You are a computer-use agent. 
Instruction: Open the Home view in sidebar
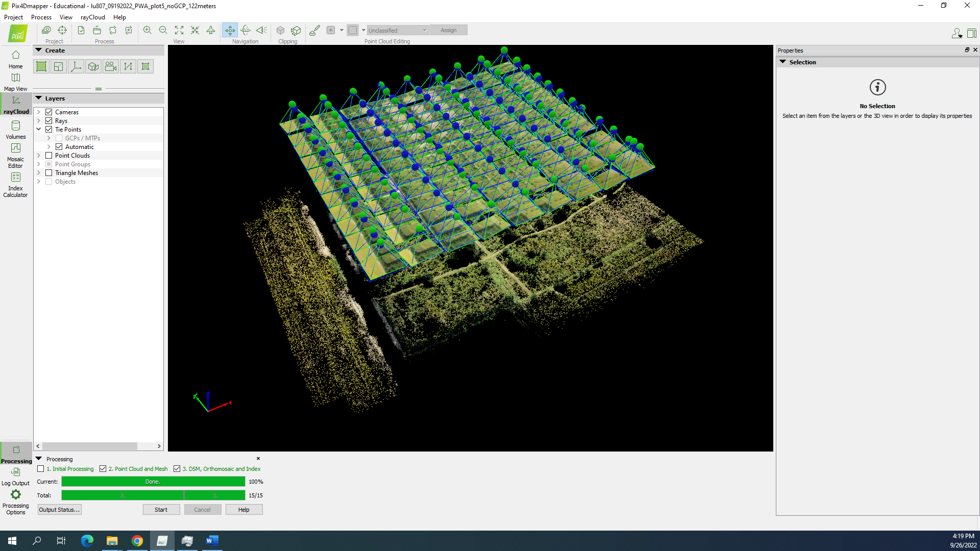click(16, 59)
